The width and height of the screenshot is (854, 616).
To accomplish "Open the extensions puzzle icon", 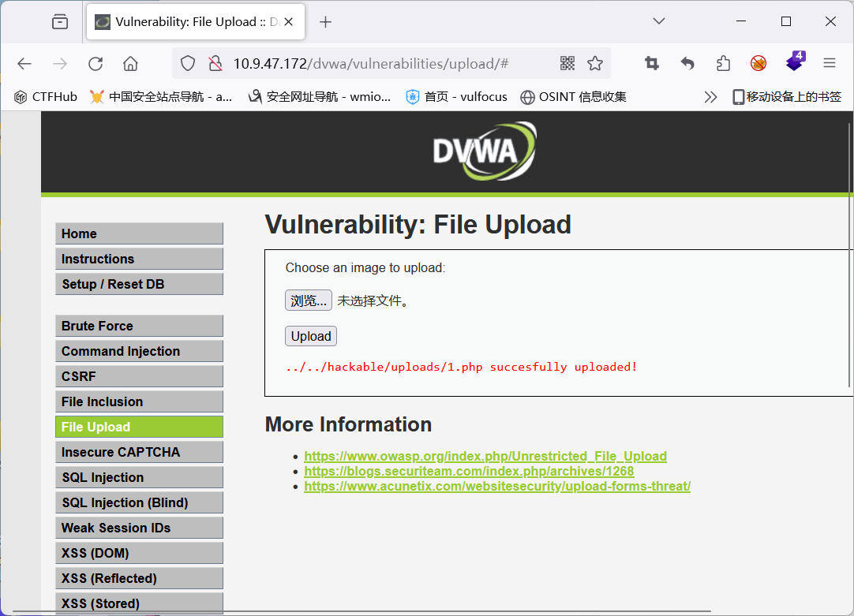I will (x=723, y=63).
